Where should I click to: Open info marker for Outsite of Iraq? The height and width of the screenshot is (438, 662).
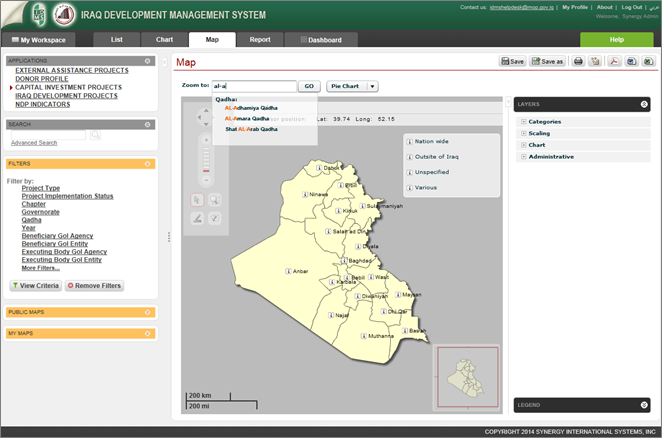(410, 157)
